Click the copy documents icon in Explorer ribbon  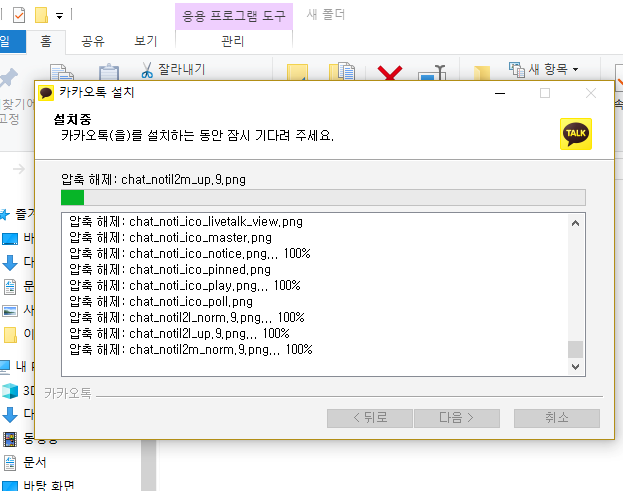tap(62, 72)
